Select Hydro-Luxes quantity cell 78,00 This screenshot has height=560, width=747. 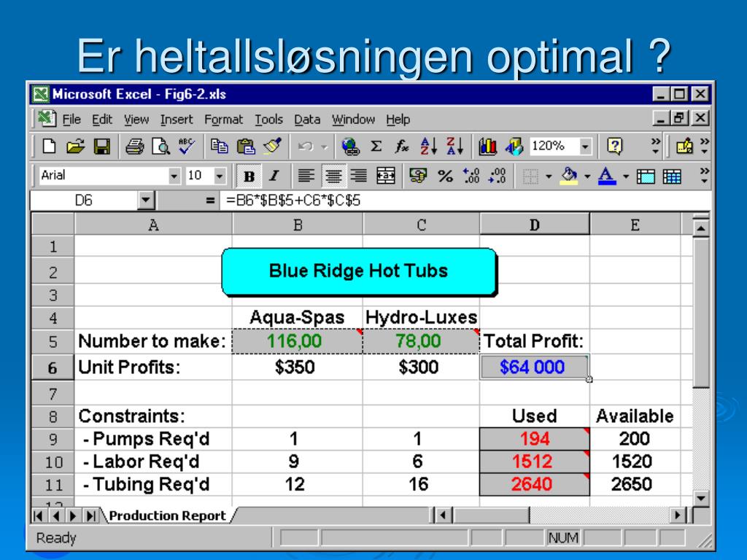421,341
